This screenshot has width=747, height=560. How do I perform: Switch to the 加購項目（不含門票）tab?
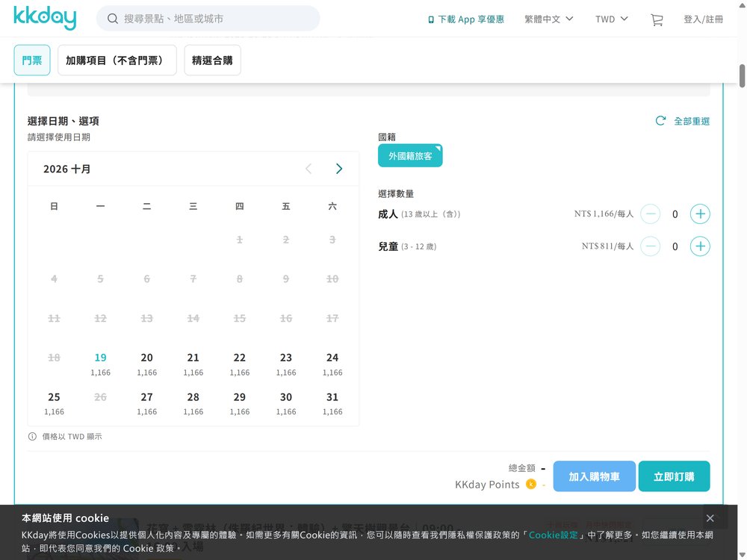(x=117, y=60)
